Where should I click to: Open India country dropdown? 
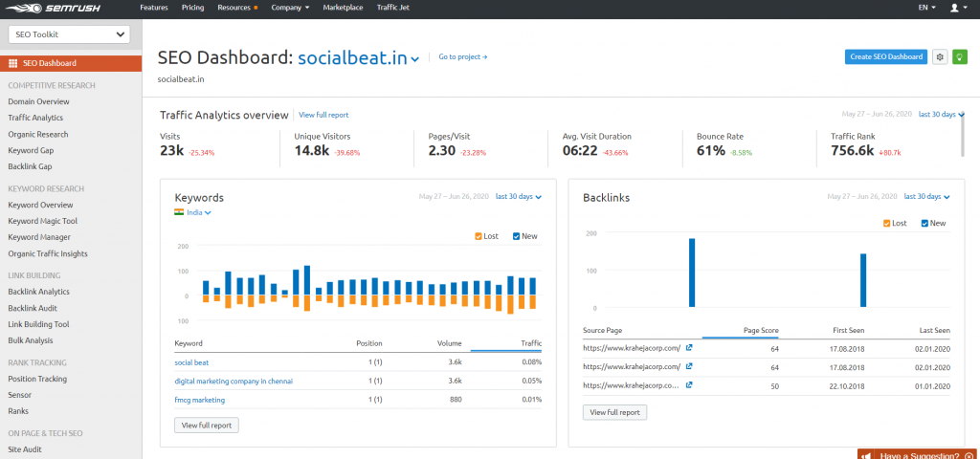(x=199, y=212)
